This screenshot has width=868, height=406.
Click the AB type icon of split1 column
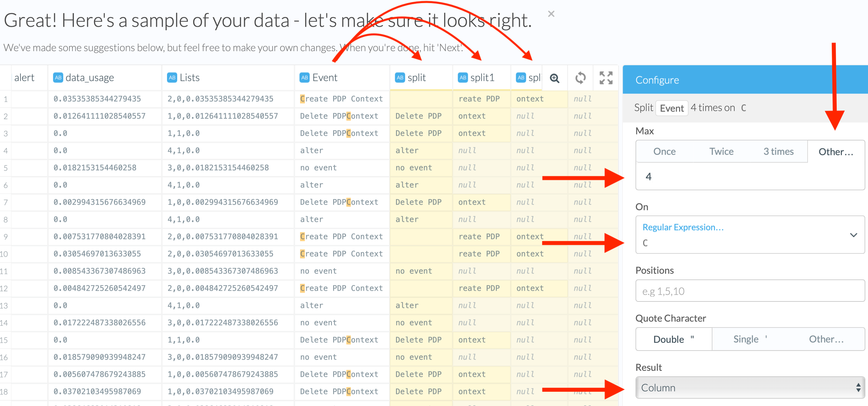[462, 78]
